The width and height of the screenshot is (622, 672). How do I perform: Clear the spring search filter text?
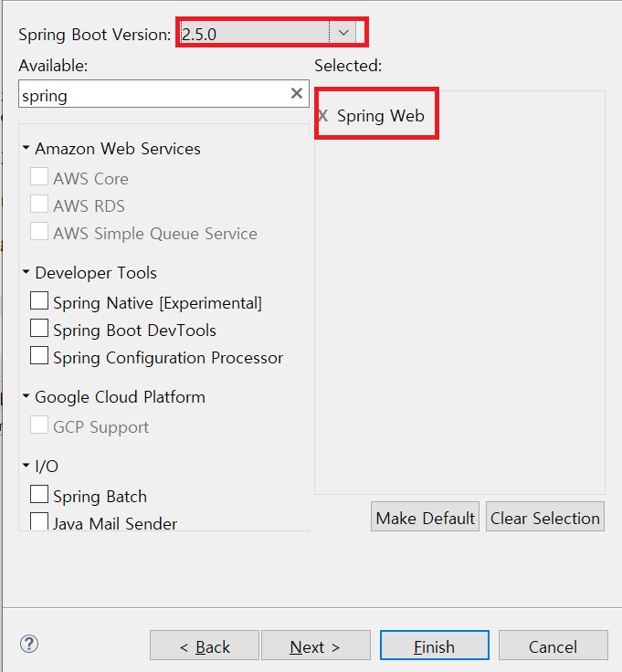[297, 93]
